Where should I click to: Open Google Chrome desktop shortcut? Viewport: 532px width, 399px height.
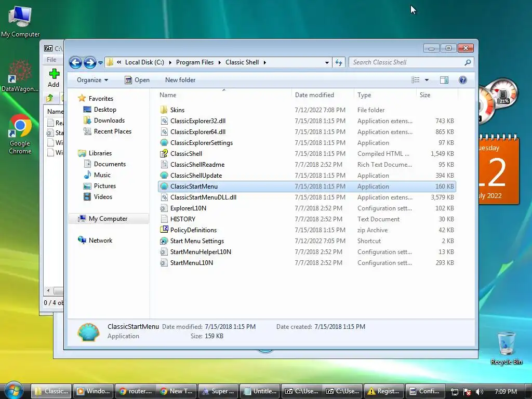(x=20, y=135)
